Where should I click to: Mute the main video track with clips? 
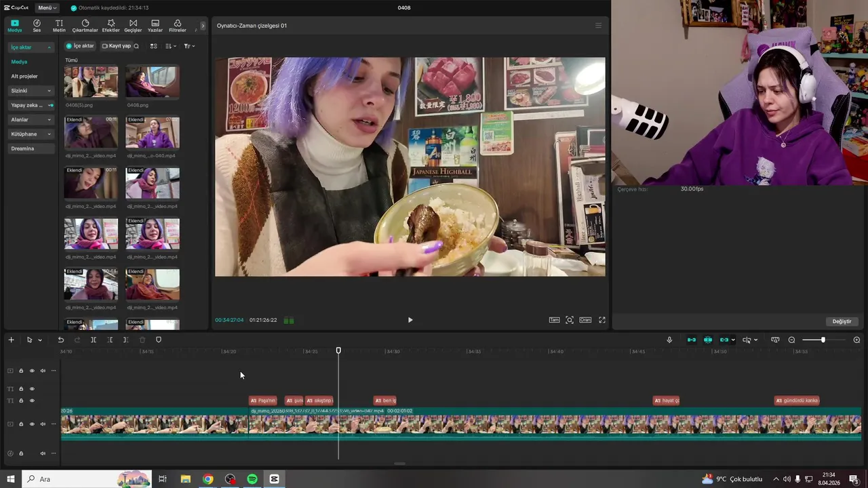(x=43, y=424)
